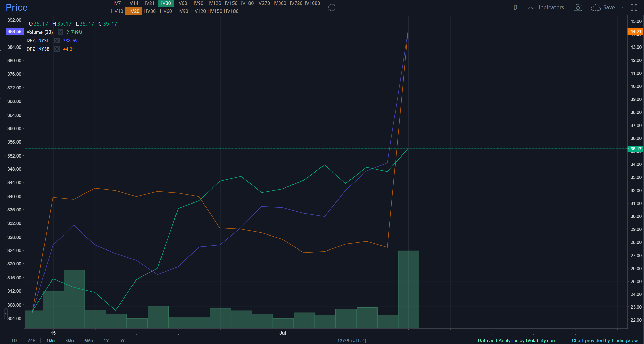Click the orange 44.21 right axis label
This screenshot has width=644, height=344.
(636, 32)
